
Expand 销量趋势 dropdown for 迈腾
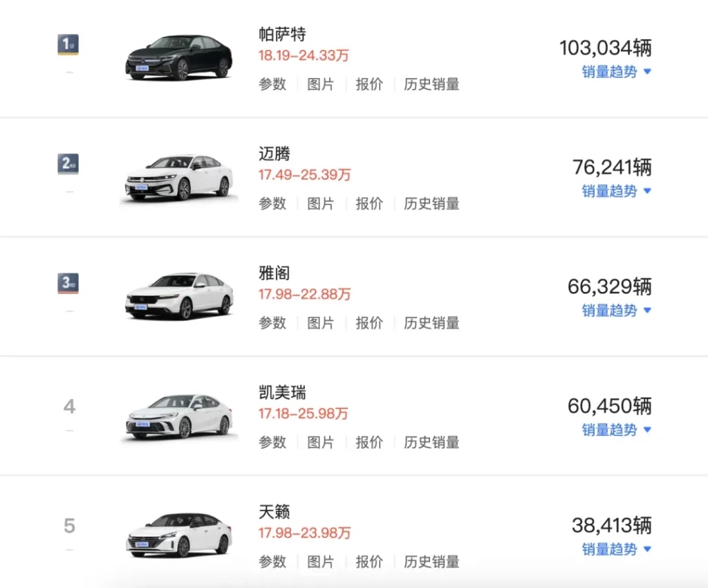pos(616,191)
